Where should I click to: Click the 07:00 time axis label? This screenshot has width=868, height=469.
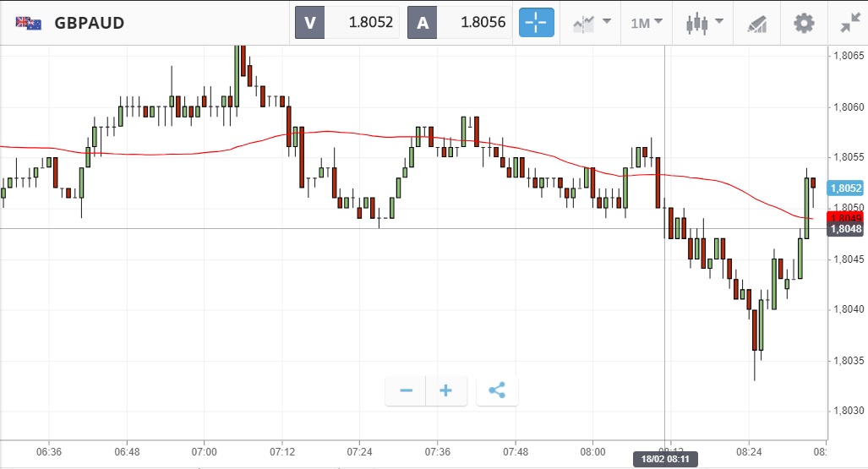coord(205,452)
